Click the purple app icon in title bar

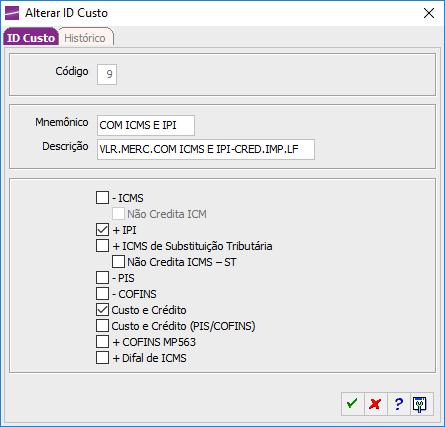pos(12,13)
